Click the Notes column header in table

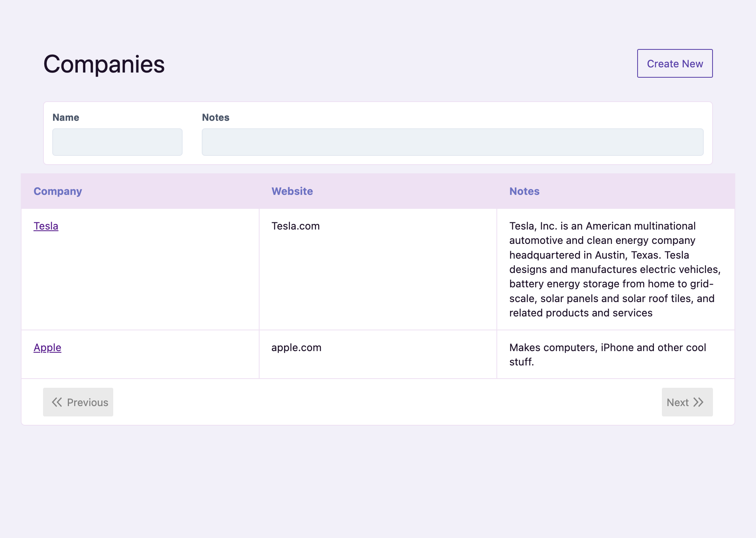pyautogui.click(x=524, y=191)
